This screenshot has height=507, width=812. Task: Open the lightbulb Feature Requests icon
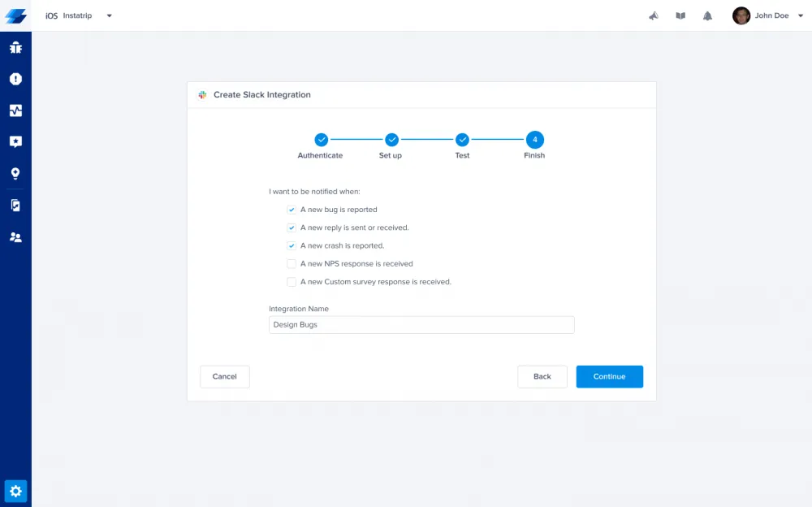point(15,173)
